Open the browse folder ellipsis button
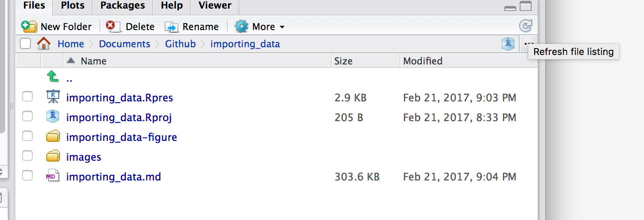 coord(529,43)
